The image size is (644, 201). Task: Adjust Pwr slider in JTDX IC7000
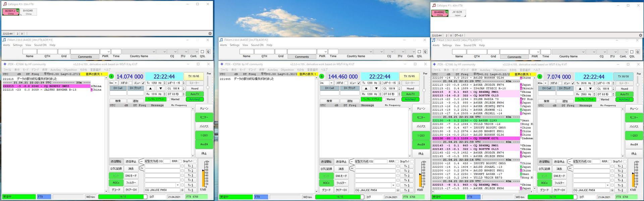point(208,88)
